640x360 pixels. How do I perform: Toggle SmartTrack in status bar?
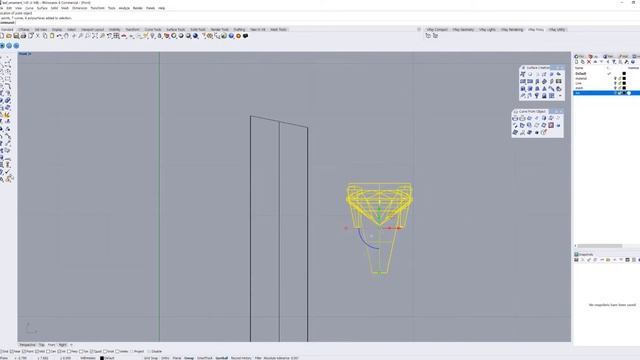pos(205,358)
